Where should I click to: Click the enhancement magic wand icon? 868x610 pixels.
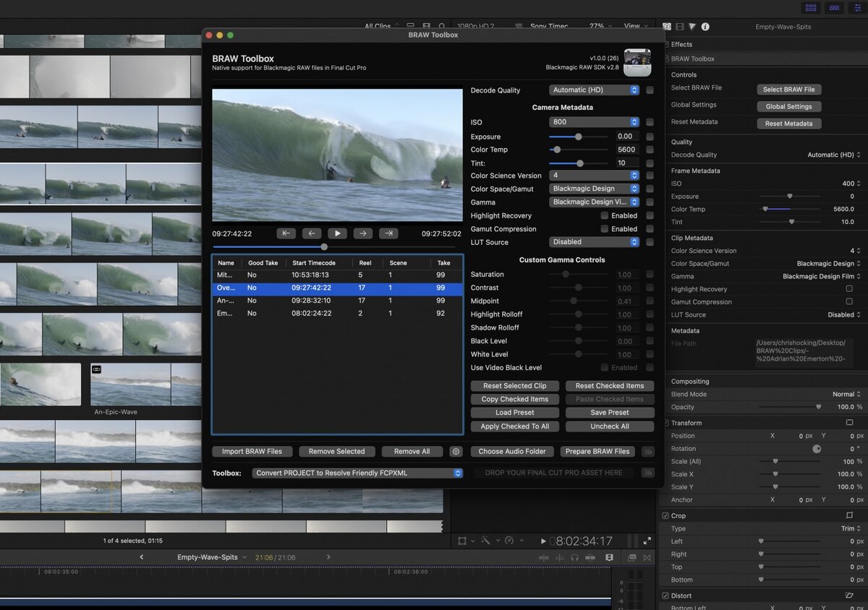click(486, 541)
